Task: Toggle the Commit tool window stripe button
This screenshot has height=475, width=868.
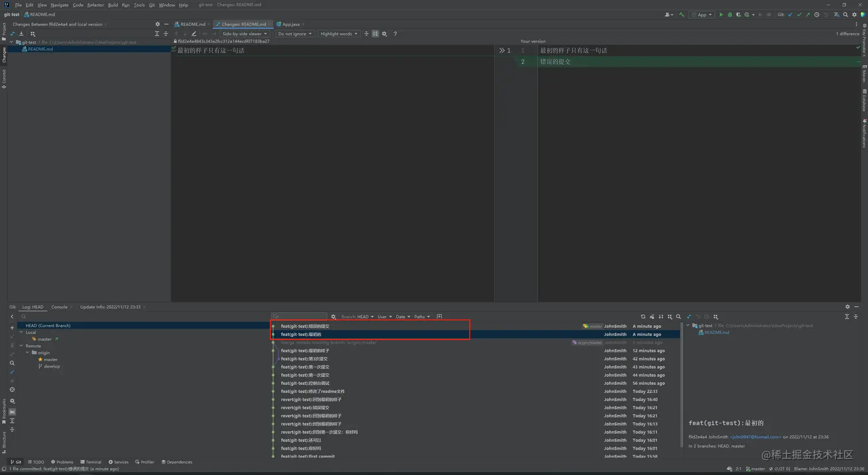Action: 3,79
